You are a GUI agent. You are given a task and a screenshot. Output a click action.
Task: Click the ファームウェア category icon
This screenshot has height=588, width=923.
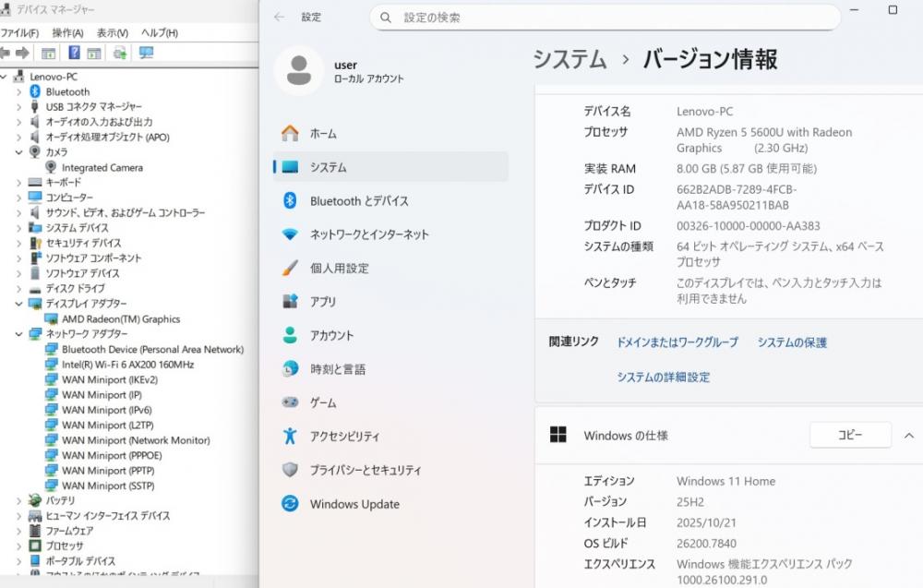[x=35, y=531]
